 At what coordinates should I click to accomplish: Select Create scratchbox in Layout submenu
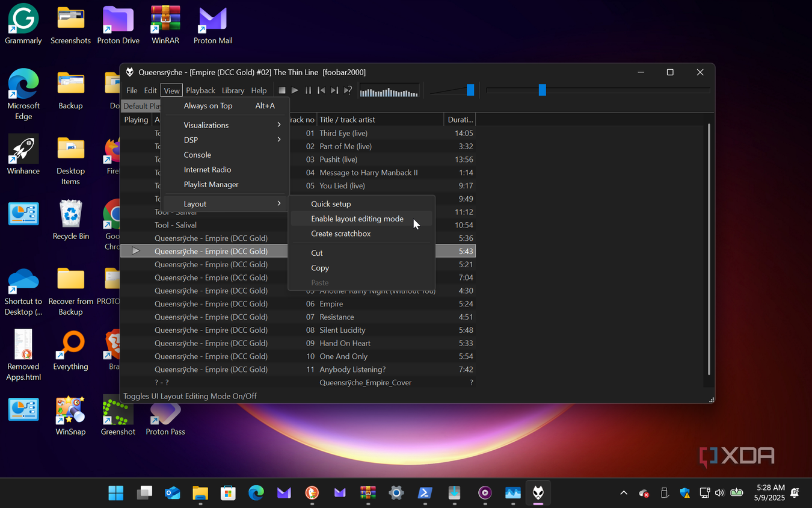pos(361,234)
